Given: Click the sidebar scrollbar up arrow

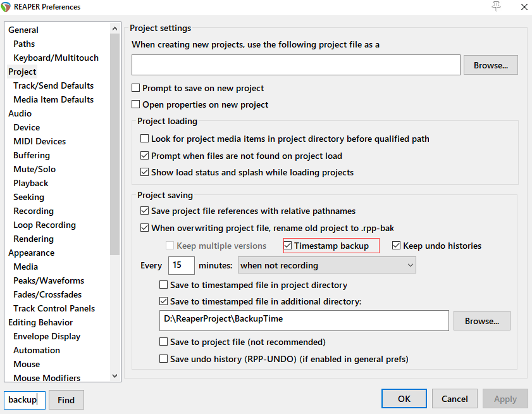Looking at the screenshot, I should pyautogui.click(x=115, y=28).
